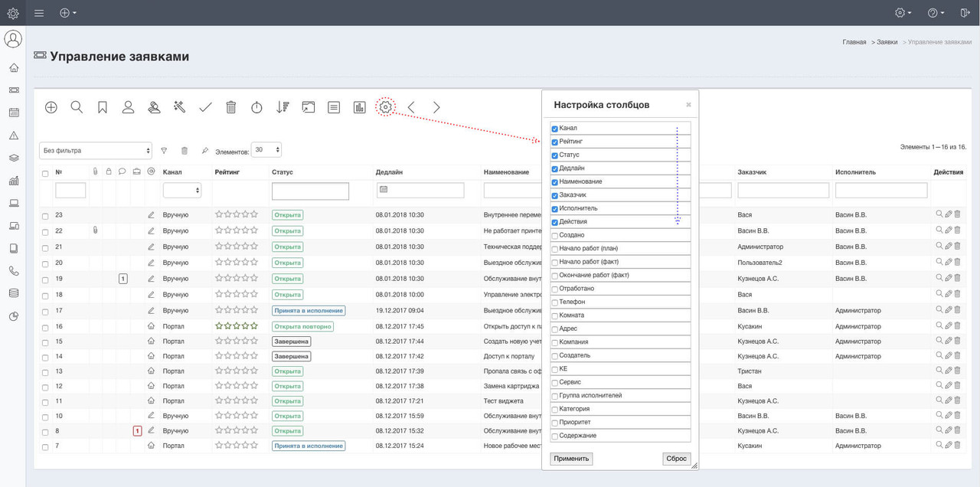Click the user avatar in the sidebar
This screenshot has width=980, height=487.
point(13,39)
